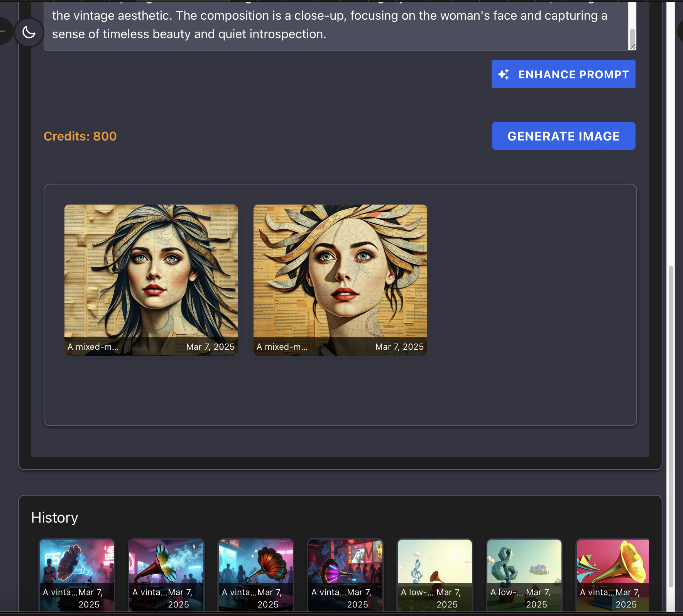Toggle dark mode with the moon icon
This screenshot has height=616, width=683.
[29, 32]
